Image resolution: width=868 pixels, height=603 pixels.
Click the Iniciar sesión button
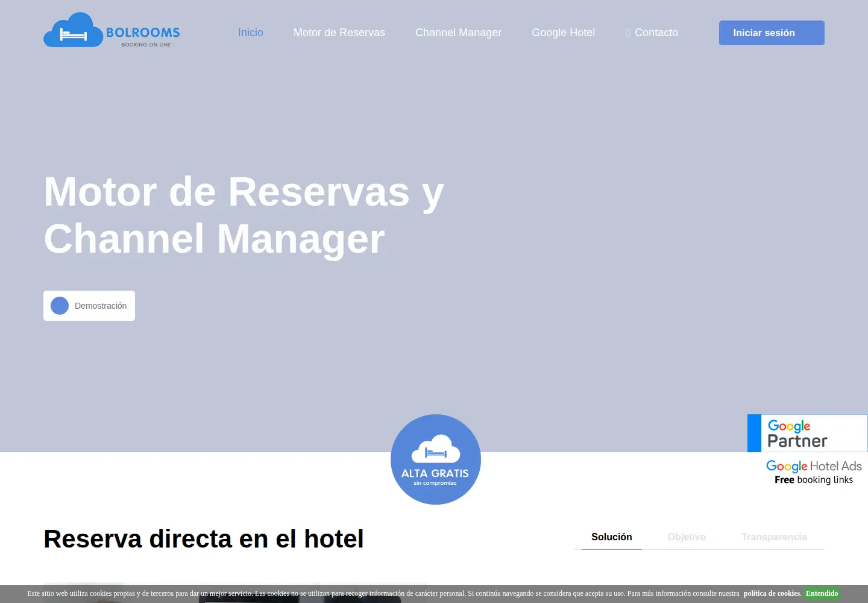[x=772, y=33]
